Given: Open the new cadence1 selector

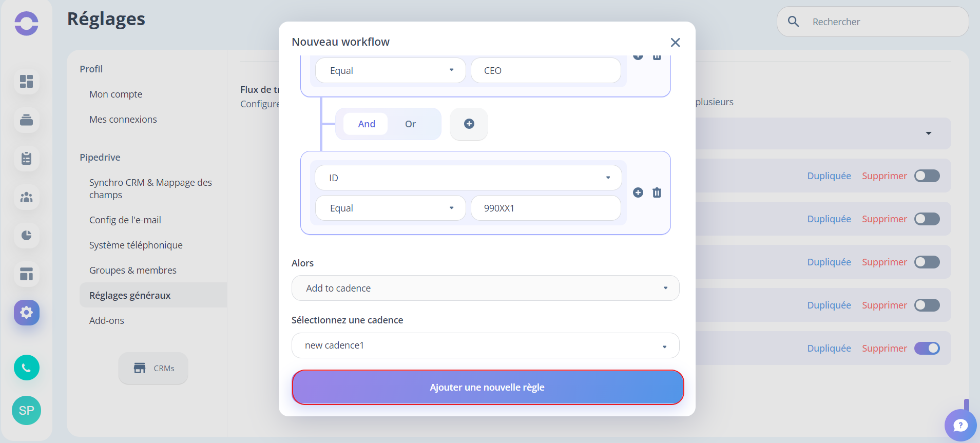Looking at the screenshot, I should click(x=485, y=345).
